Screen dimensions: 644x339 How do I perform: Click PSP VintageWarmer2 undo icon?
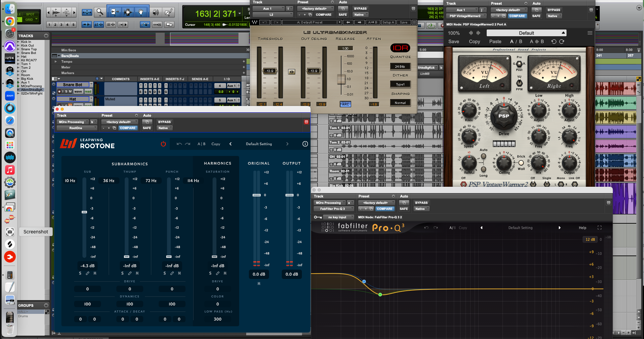click(554, 42)
